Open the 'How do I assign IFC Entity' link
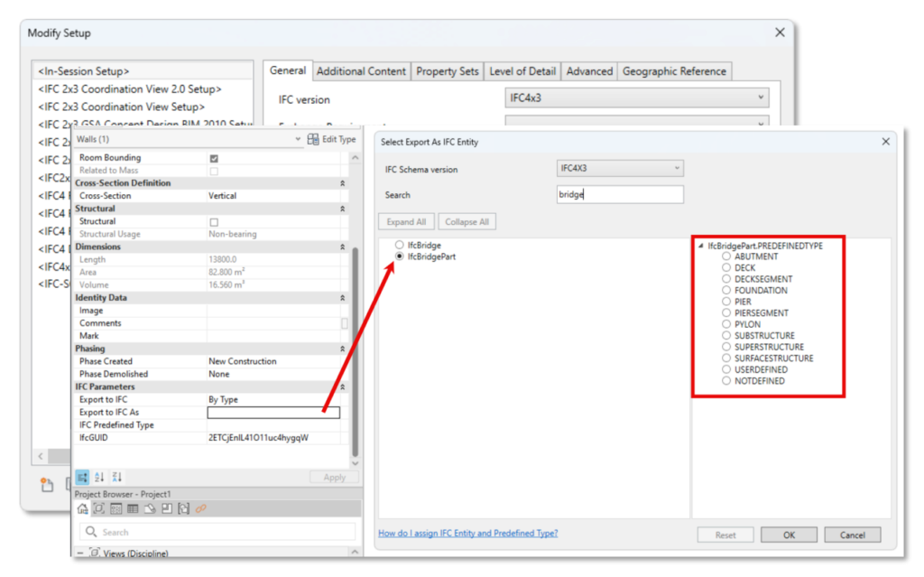924x577 pixels. pos(467,534)
